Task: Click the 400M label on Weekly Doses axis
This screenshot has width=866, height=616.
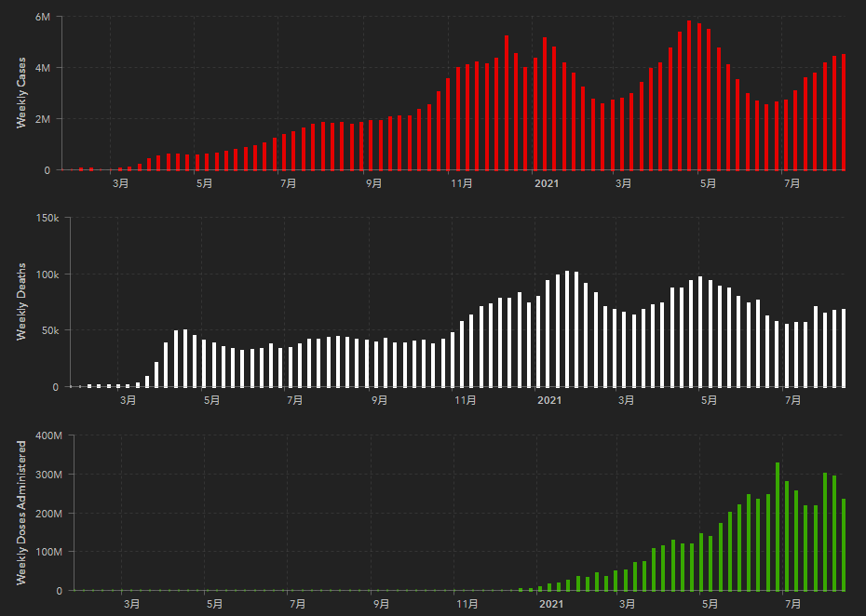Action: coord(51,435)
